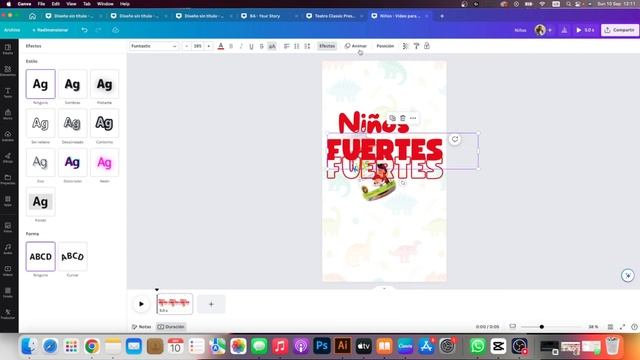Open the Proyectos sidebar panel
This screenshot has width=640, height=360.
click(x=8, y=180)
